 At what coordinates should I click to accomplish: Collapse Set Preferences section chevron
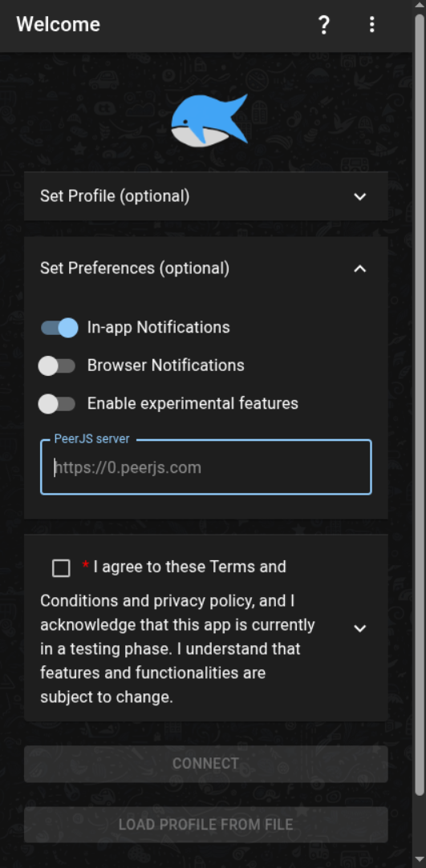click(360, 268)
